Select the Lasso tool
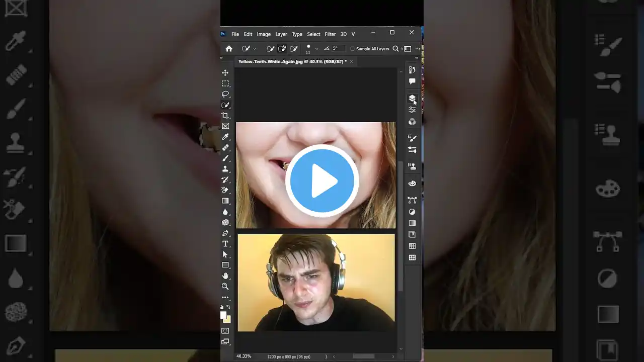The width and height of the screenshot is (644, 362). pyautogui.click(x=225, y=94)
